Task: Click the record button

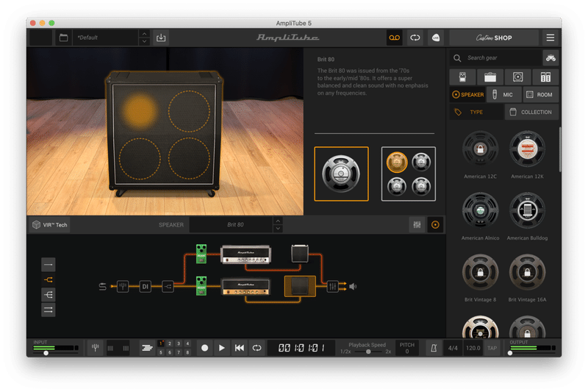Action: [205, 348]
